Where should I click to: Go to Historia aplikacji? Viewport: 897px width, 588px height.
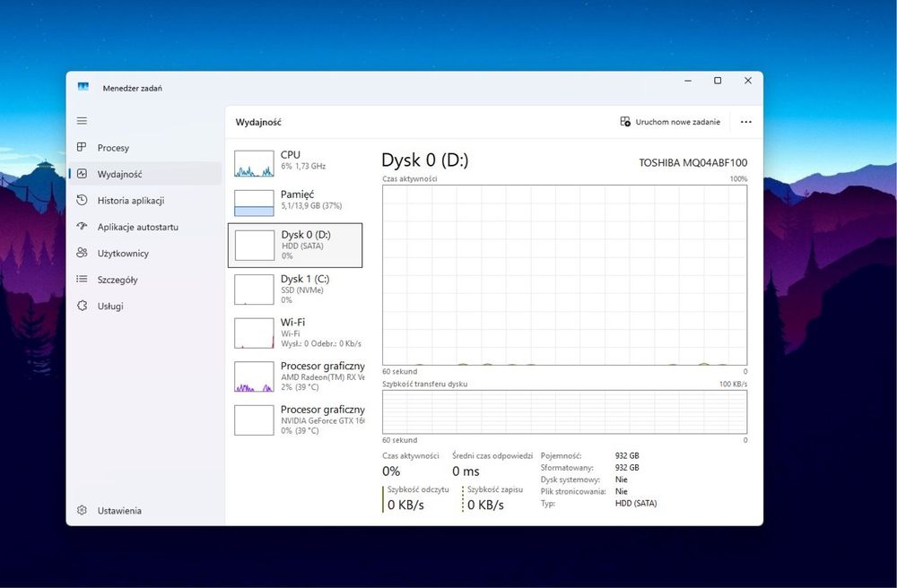[145, 200]
